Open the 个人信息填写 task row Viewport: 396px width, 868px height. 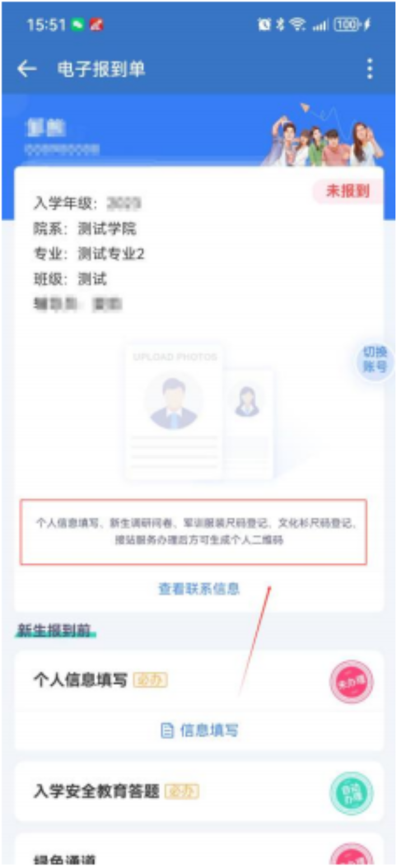click(199, 682)
